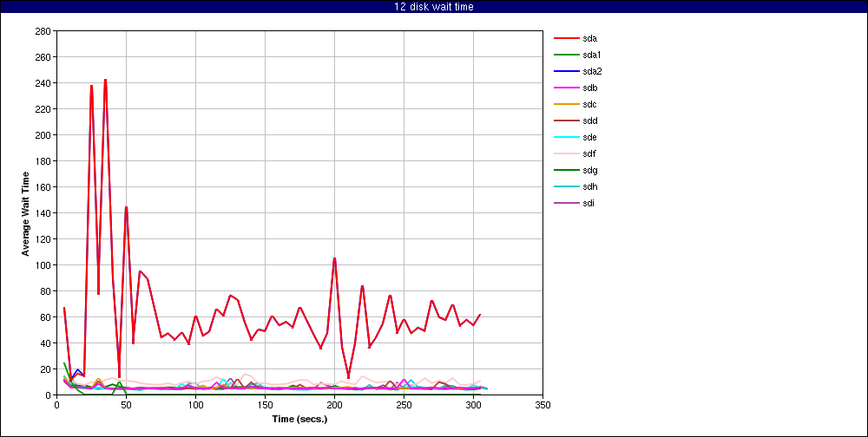
Task: Select the sdf legend label
Action: pos(589,153)
